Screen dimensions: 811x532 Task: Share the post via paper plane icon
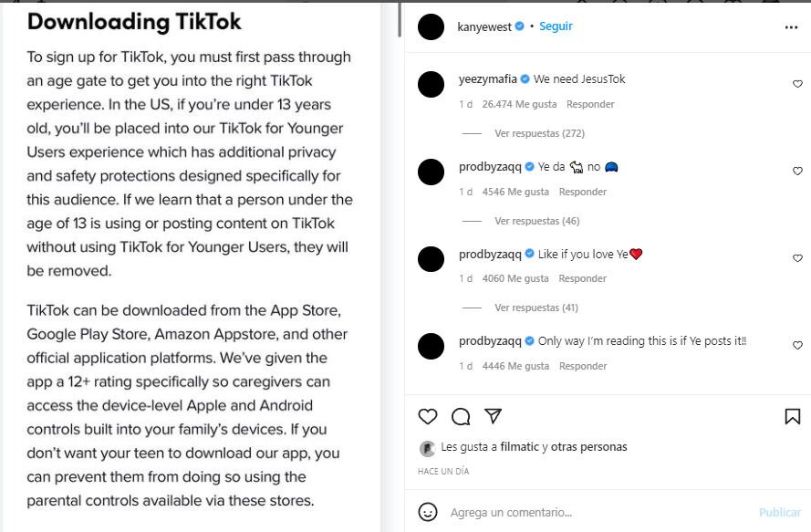494,416
